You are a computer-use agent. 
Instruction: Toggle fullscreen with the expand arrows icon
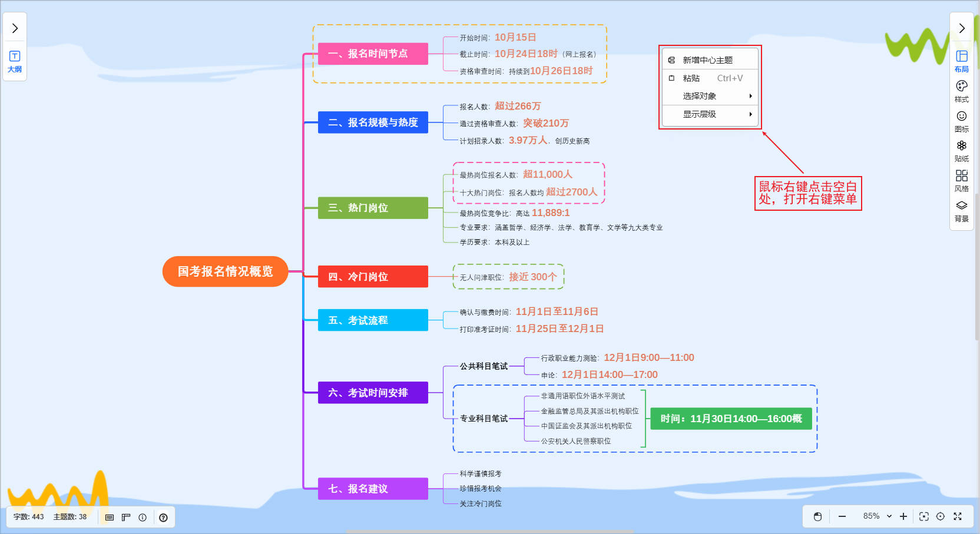point(958,516)
